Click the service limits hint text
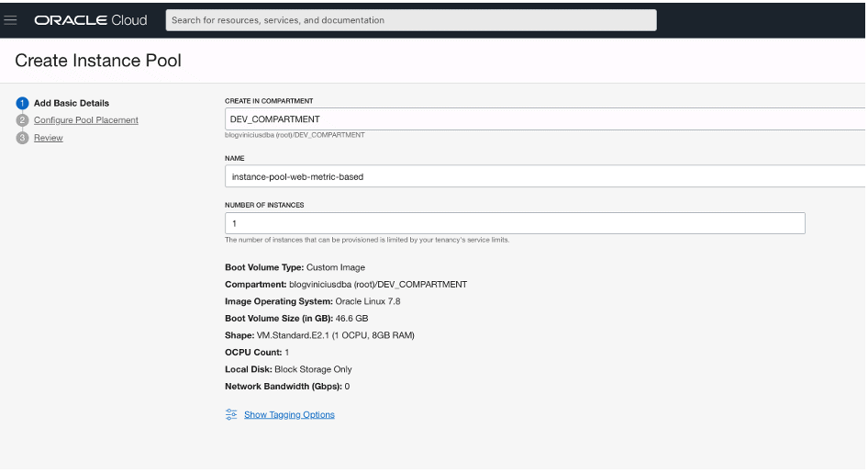This screenshot has height=473, width=868. point(367,240)
